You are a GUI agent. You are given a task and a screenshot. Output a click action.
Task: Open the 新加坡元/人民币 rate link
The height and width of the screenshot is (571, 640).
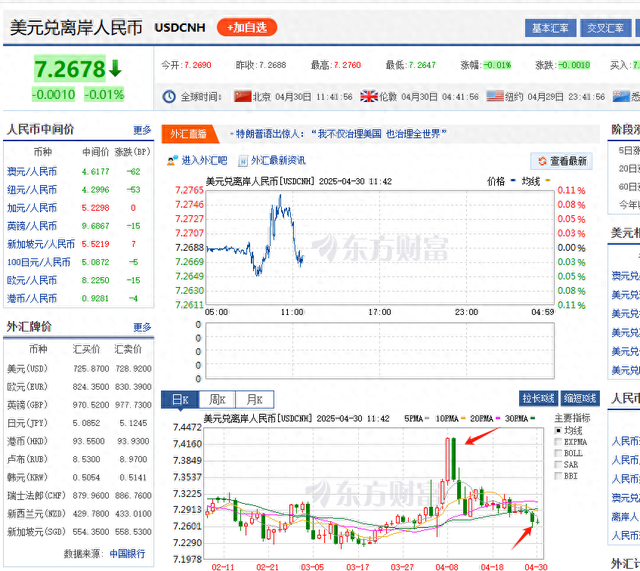pyautogui.click(x=41, y=244)
